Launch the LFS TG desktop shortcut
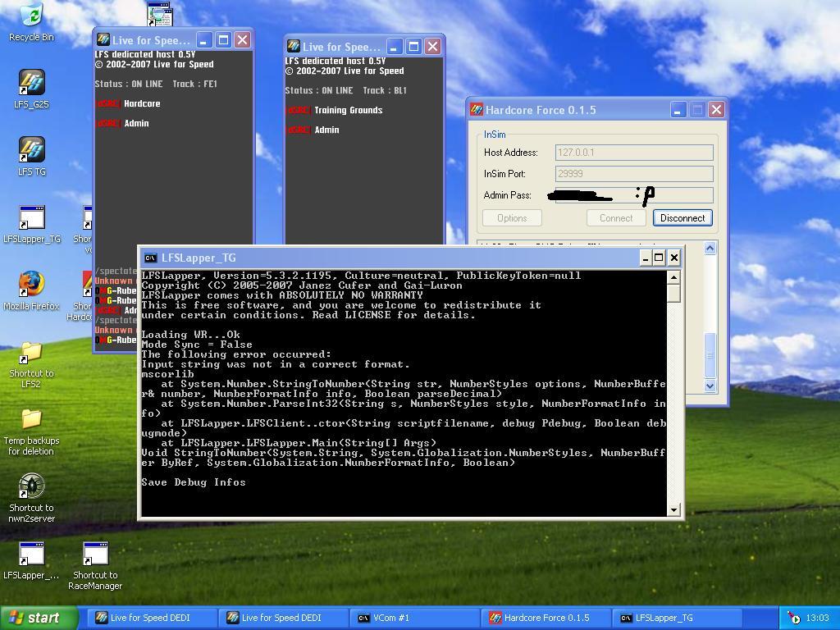Image resolution: width=840 pixels, height=630 pixels. [x=31, y=156]
